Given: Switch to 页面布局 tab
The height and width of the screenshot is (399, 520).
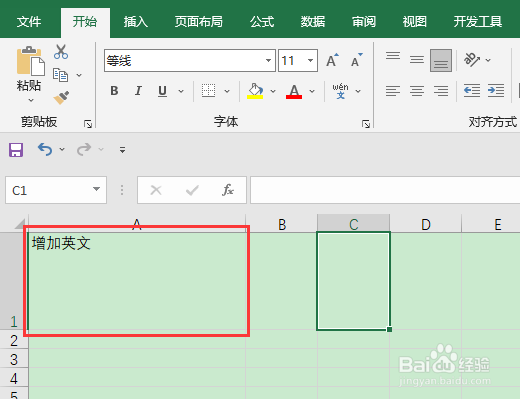Looking at the screenshot, I should (199, 22).
